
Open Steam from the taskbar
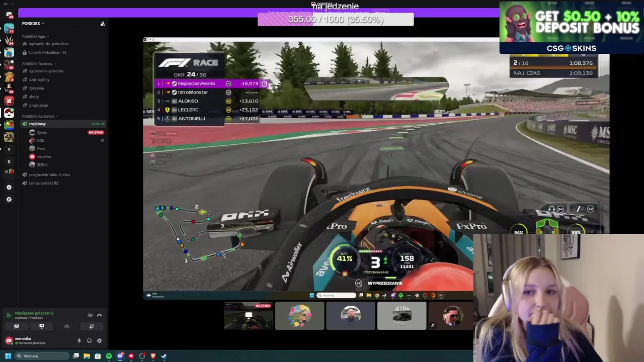point(164,356)
